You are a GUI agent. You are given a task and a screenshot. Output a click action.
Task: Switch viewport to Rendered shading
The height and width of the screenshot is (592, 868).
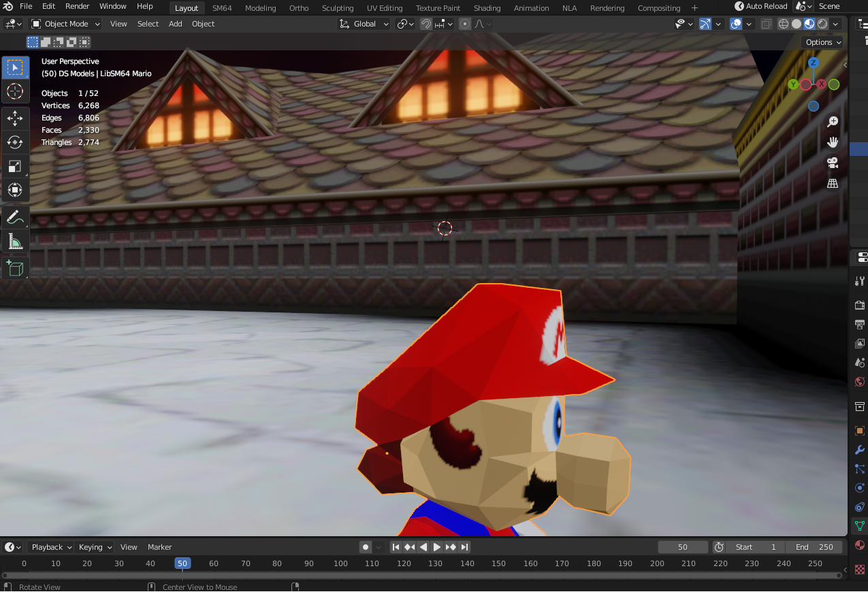pyautogui.click(x=822, y=24)
